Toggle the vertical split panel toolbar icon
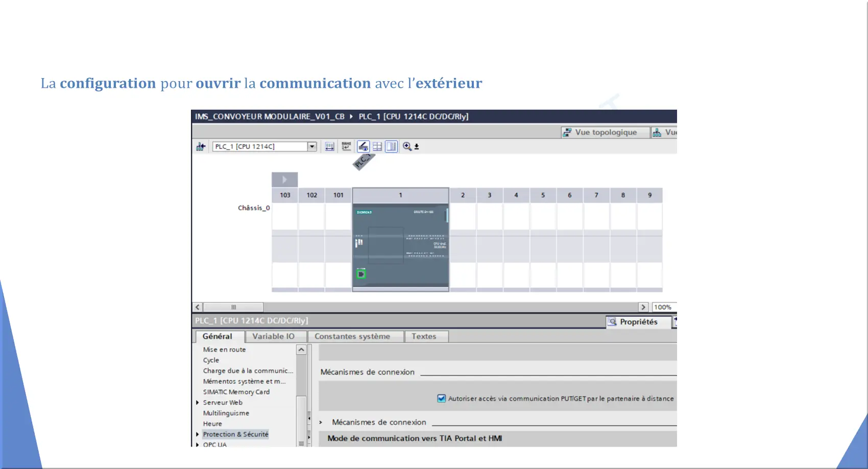868x469 pixels. (391, 146)
